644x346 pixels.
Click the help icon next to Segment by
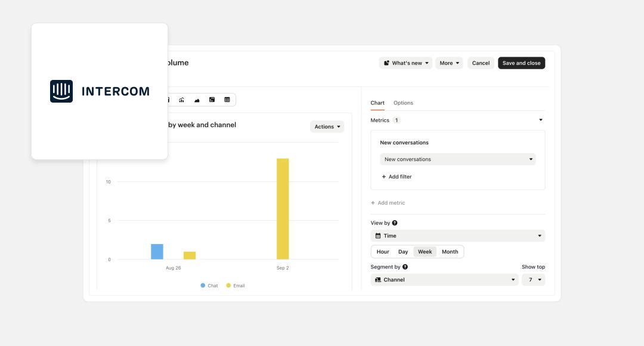405,267
